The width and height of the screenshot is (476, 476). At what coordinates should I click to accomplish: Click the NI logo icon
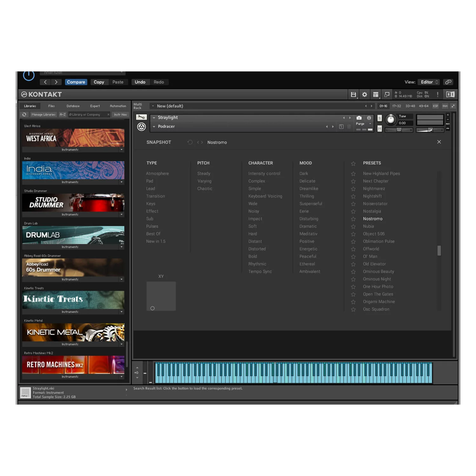pos(450,95)
